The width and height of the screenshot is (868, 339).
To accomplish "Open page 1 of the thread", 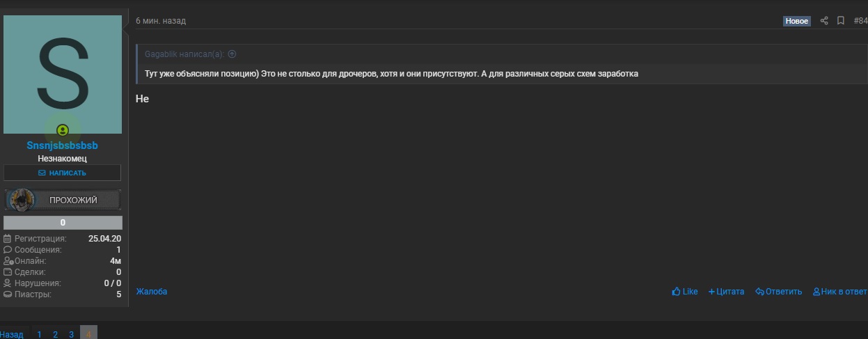I will (40, 334).
